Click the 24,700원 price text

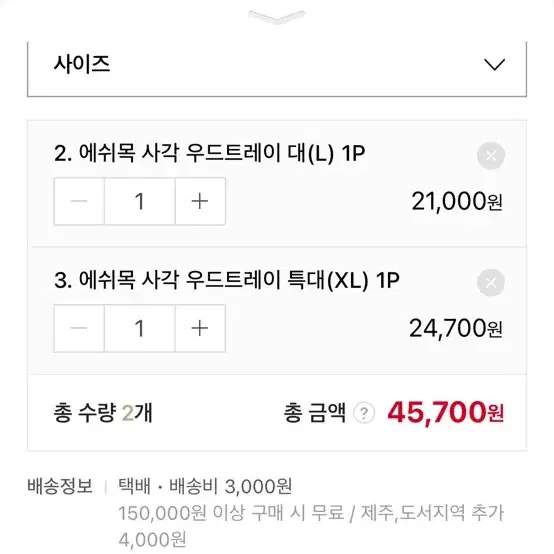[x=456, y=329]
